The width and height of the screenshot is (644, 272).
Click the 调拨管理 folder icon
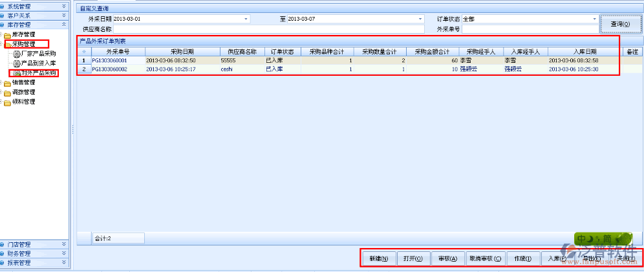8,92
